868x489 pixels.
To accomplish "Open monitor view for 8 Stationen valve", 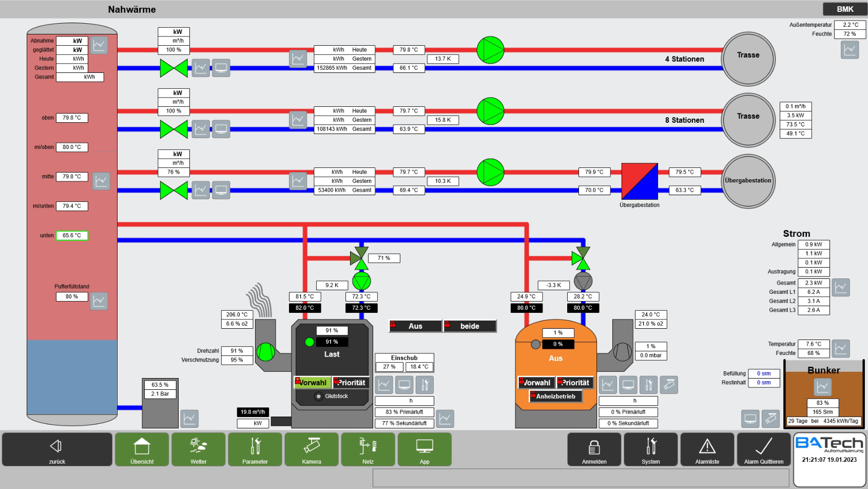I will [221, 129].
